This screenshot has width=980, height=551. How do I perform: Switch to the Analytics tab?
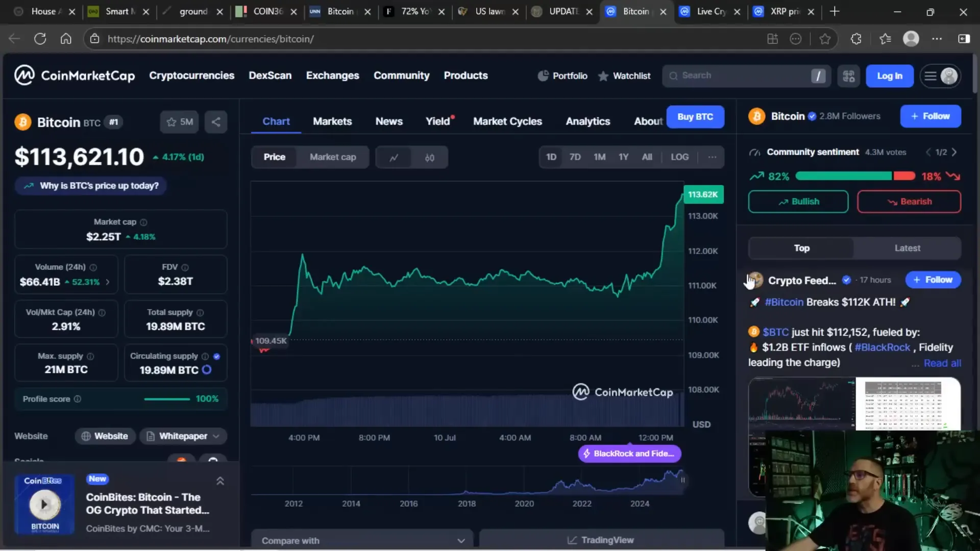[x=587, y=121]
